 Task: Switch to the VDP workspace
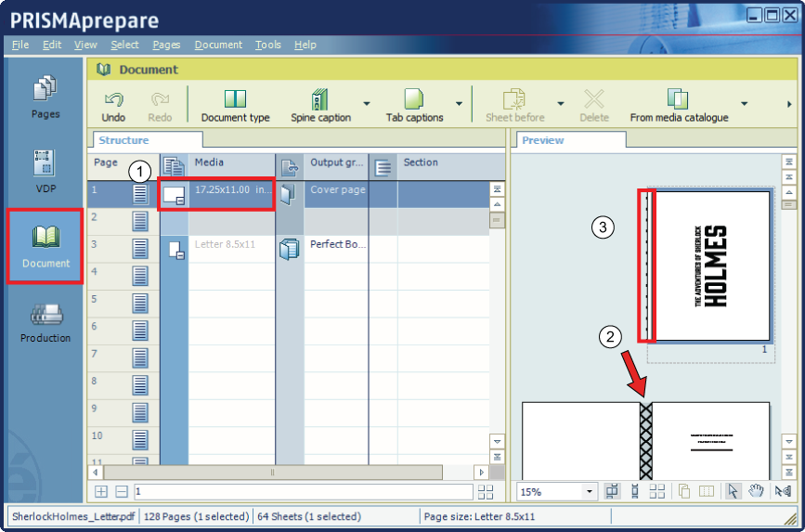(45, 171)
